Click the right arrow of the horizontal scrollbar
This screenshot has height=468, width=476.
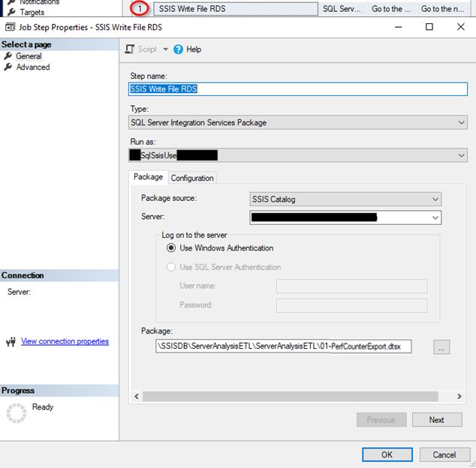pos(459,397)
